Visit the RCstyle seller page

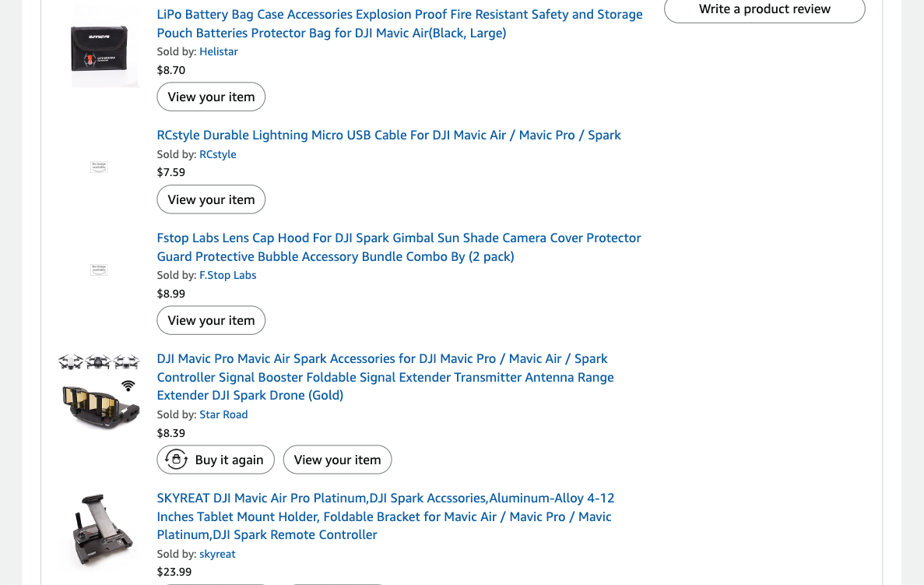[x=217, y=154]
